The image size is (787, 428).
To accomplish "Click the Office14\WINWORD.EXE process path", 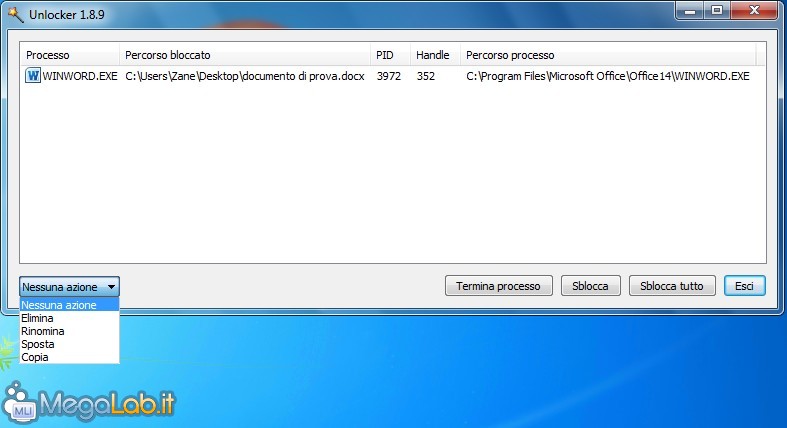I will [x=608, y=76].
